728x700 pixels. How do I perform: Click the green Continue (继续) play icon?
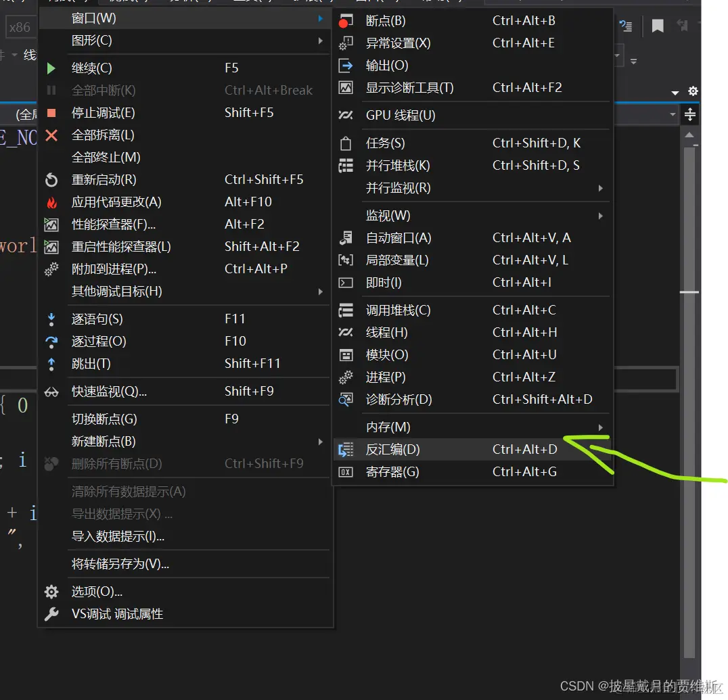click(x=51, y=68)
